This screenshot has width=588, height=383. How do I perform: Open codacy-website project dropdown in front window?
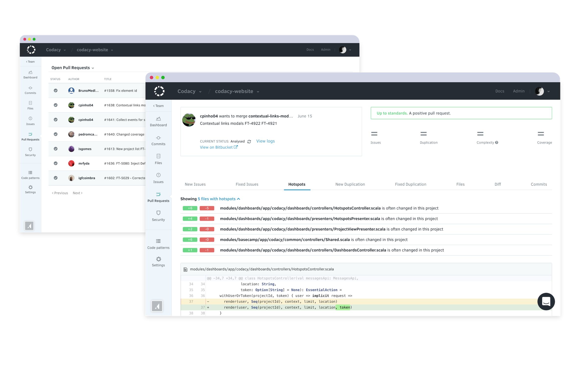237,91
